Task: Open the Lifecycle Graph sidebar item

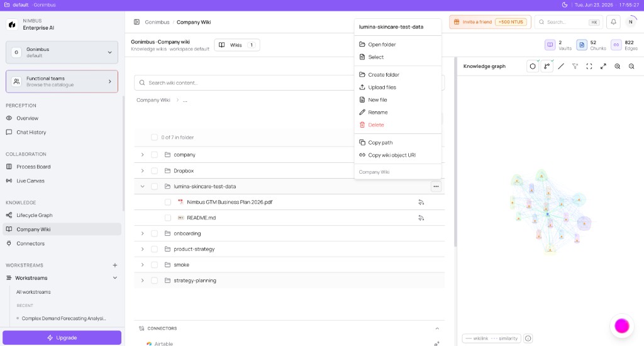Action: pyautogui.click(x=34, y=215)
